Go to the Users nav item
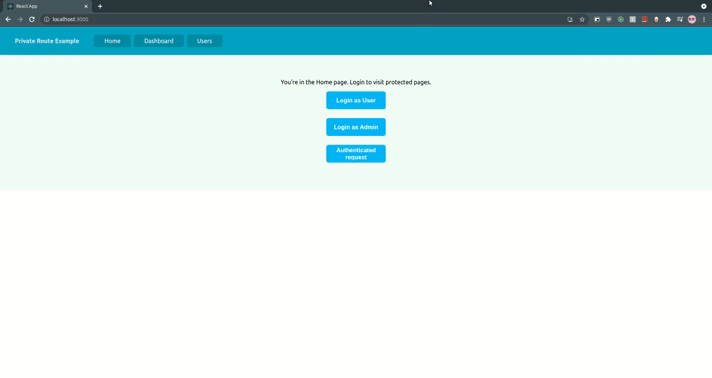The image size is (712, 378). point(204,41)
